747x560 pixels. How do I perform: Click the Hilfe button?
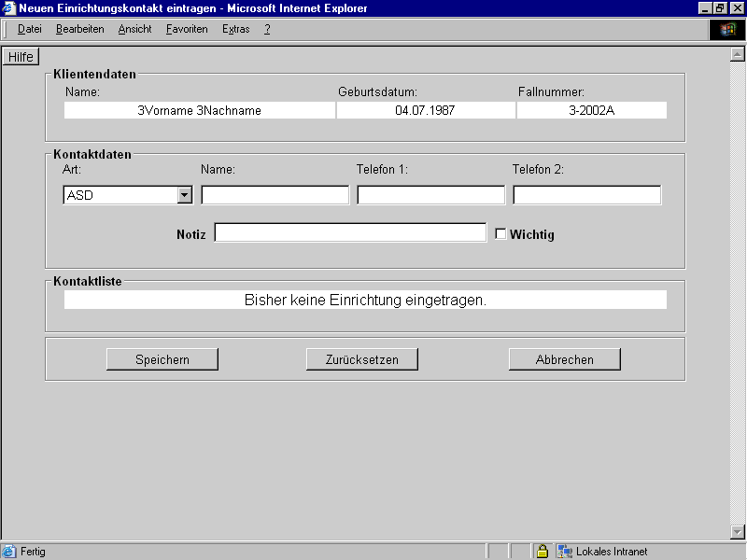click(21, 57)
